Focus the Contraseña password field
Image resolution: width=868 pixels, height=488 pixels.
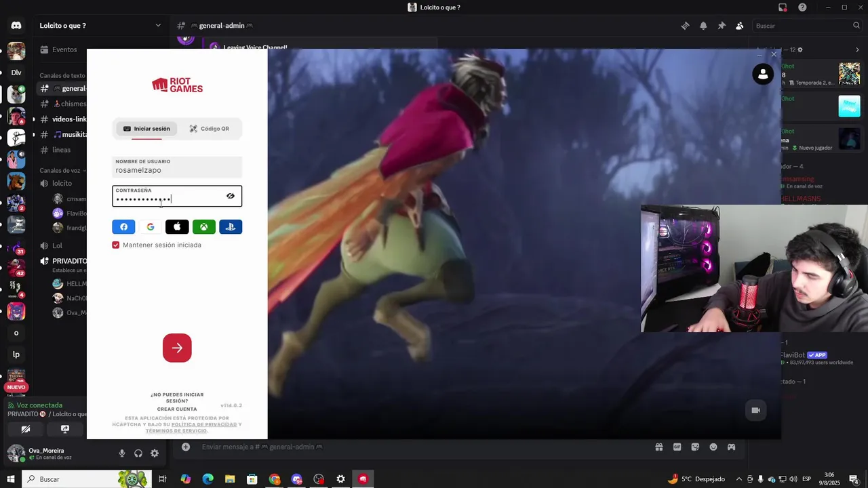point(177,196)
